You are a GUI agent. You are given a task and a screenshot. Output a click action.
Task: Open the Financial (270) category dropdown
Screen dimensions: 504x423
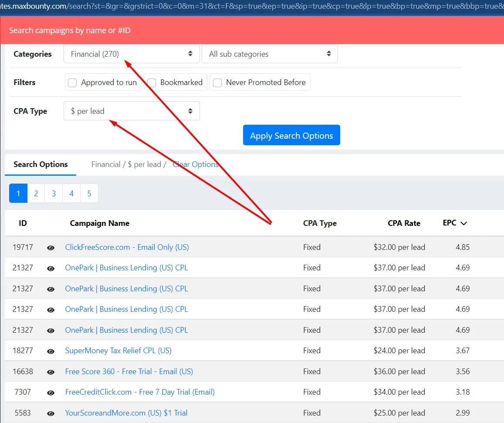132,54
